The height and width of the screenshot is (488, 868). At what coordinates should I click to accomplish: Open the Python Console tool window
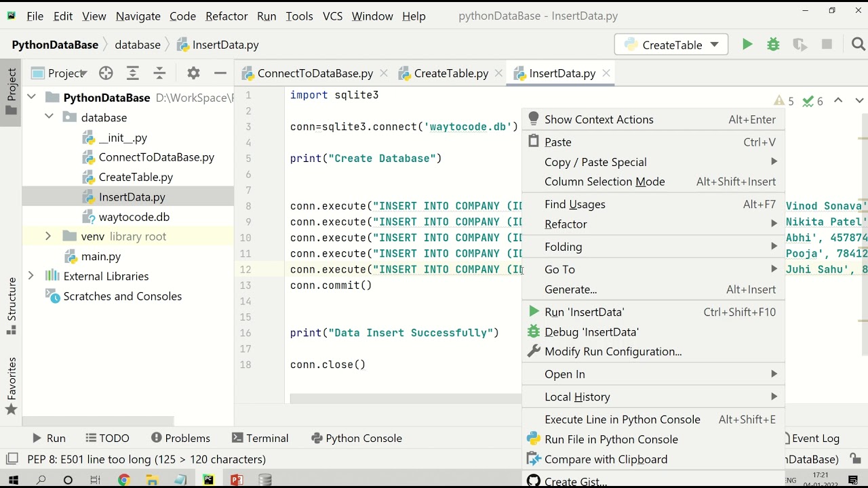(x=356, y=438)
